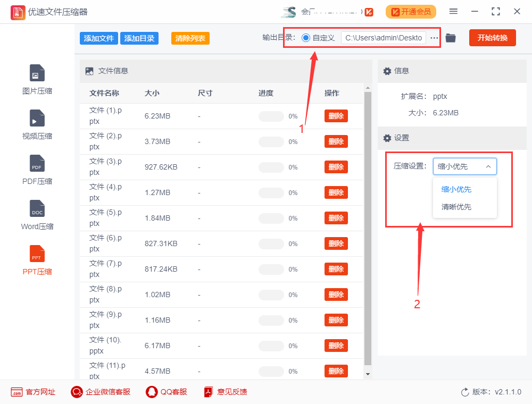Screen dimensions: 532x404
Task: Click the three-dots browse path button
Action: (x=434, y=38)
